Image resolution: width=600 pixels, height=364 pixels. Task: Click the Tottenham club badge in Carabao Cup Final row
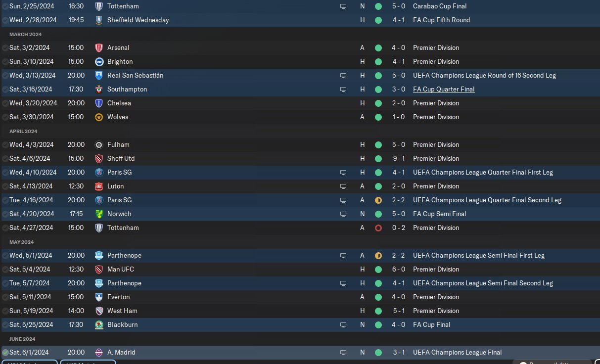pos(99,6)
